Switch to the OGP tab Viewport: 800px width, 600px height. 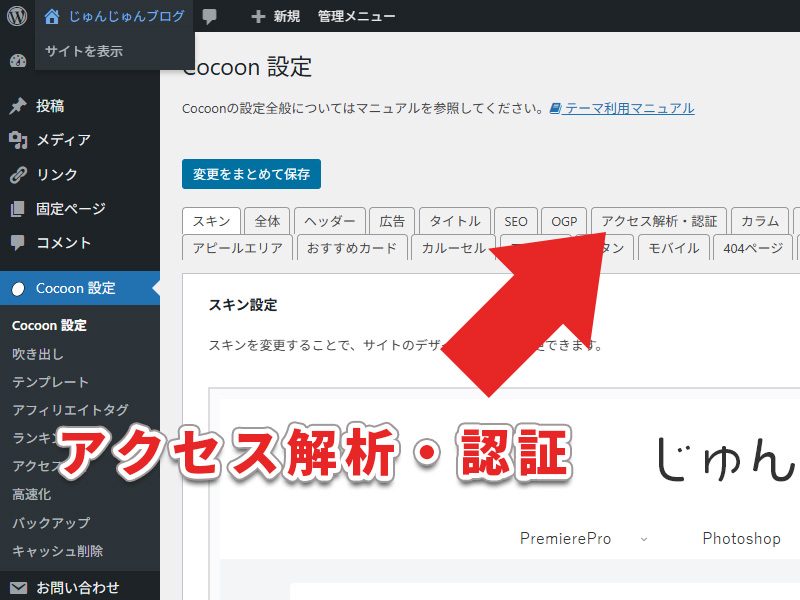[x=564, y=221]
